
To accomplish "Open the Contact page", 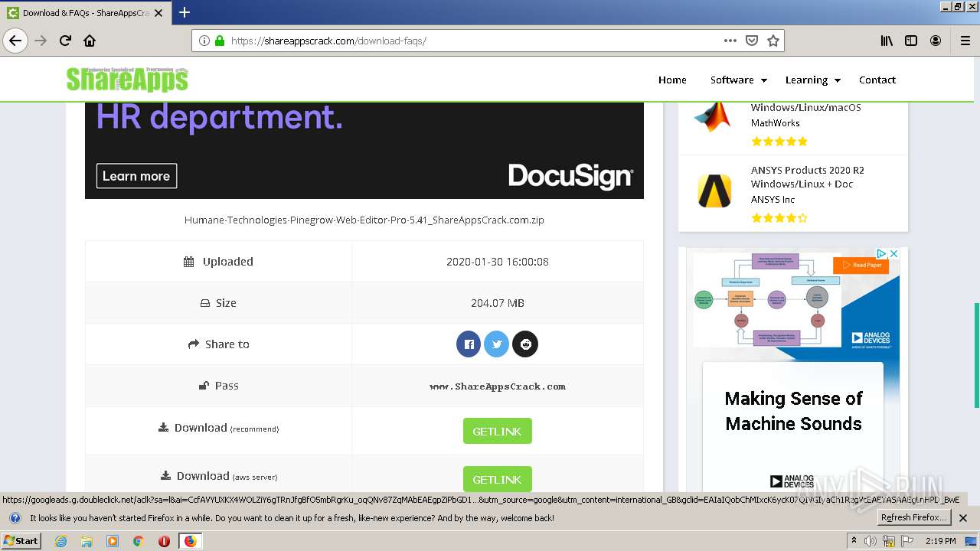I will click(x=877, y=80).
